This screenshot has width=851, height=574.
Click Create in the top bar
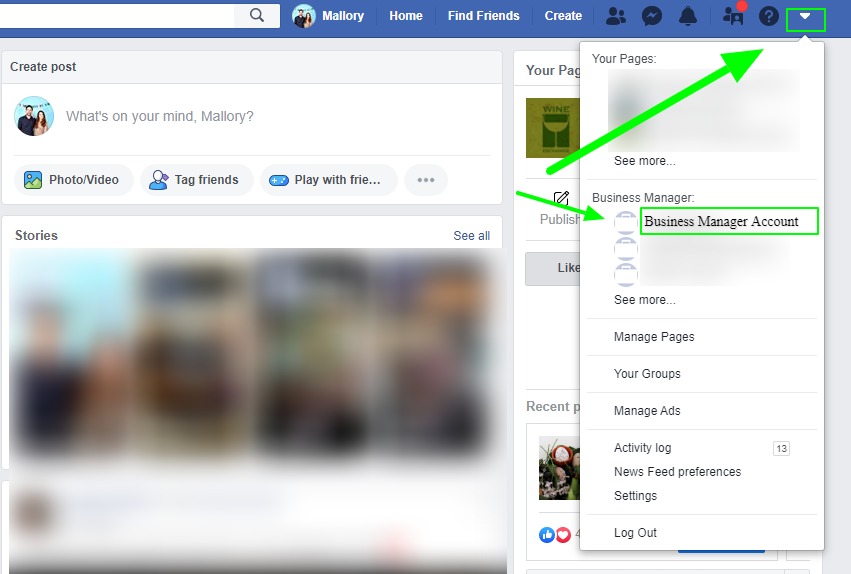click(x=563, y=16)
